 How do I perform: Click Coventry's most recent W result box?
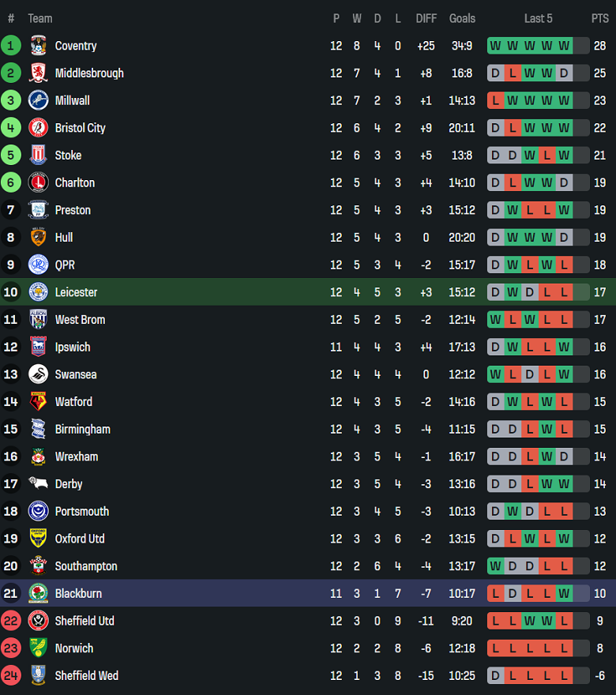[x=564, y=46]
